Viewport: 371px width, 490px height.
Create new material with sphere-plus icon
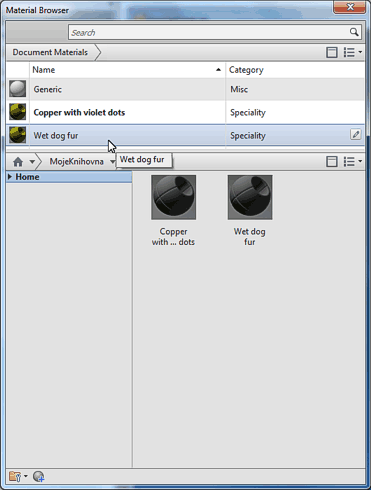39,477
